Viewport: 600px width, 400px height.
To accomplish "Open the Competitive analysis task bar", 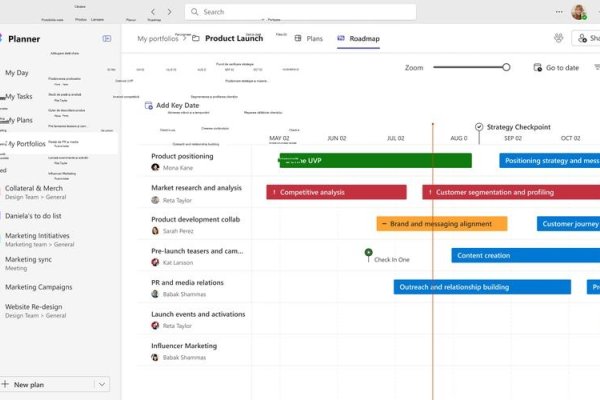I will pos(336,192).
